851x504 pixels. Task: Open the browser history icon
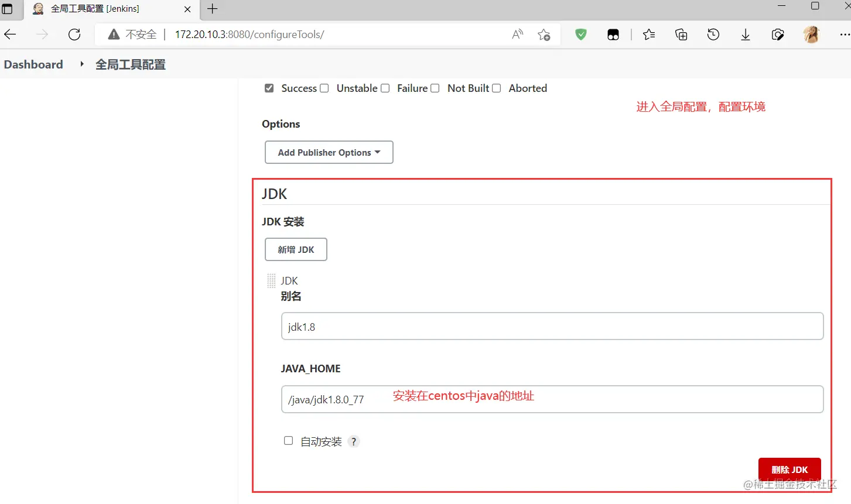(713, 35)
